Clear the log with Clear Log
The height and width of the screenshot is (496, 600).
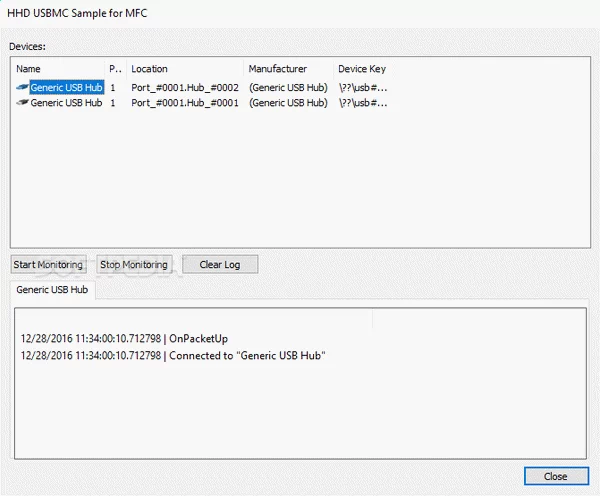pyautogui.click(x=220, y=264)
